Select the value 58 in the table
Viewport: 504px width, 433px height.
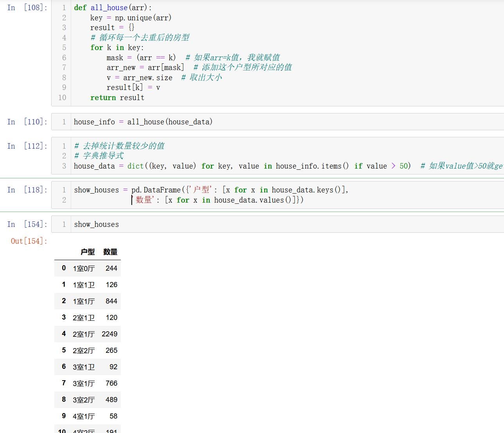[x=113, y=416]
